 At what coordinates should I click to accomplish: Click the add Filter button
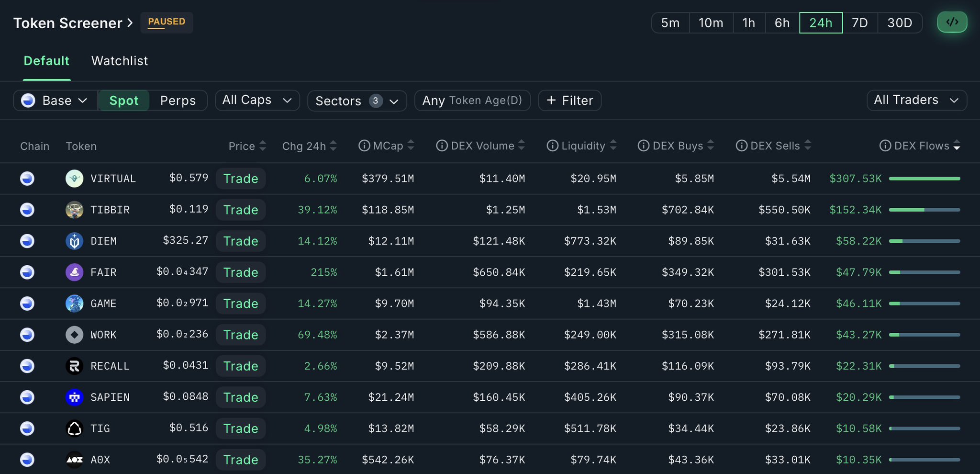click(569, 101)
